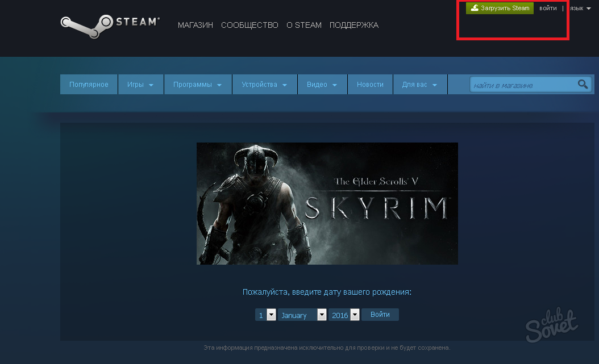The image size is (599, 364).
Task: Expand the Устройства dropdown
Action: coord(264,84)
